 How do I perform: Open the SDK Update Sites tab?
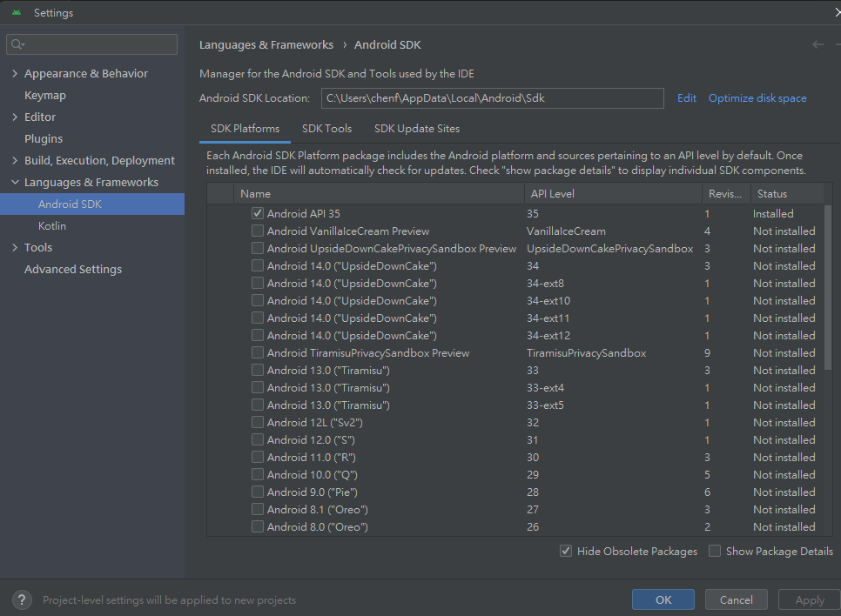tap(416, 129)
